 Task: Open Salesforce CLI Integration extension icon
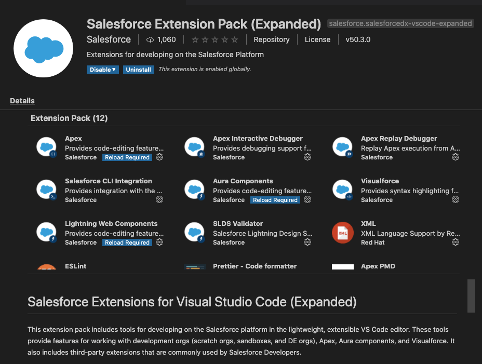tap(46, 189)
